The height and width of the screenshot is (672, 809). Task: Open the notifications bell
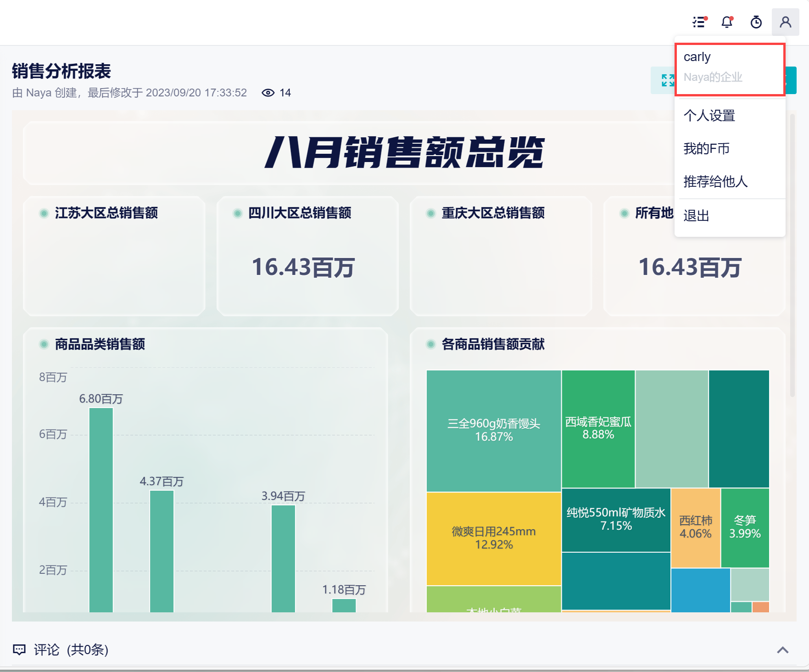pos(727,22)
